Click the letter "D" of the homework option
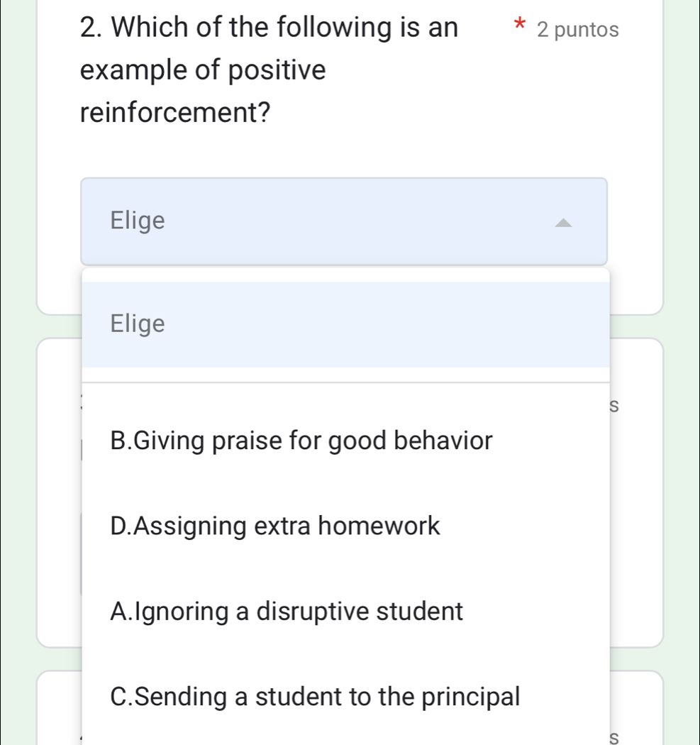The width and height of the screenshot is (700, 745). click(119, 526)
